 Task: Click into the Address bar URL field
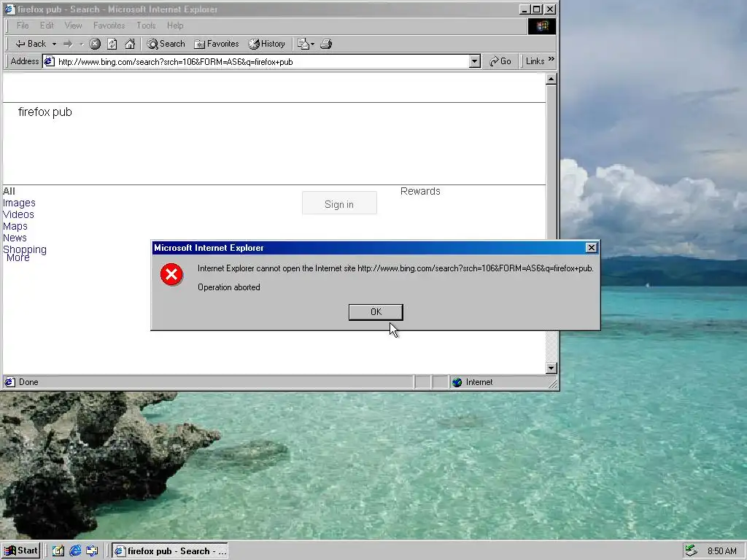coord(262,62)
